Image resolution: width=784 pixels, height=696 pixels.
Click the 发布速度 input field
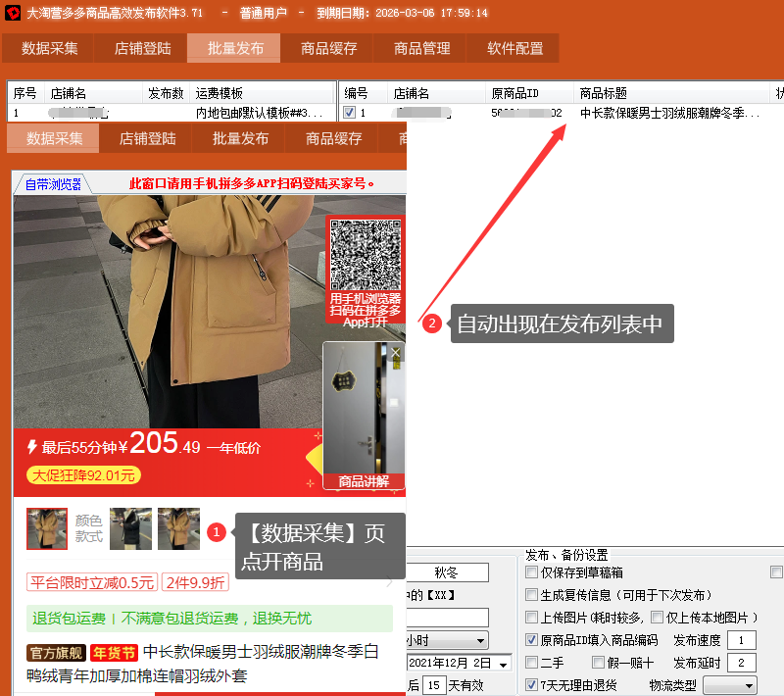(741, 640)
